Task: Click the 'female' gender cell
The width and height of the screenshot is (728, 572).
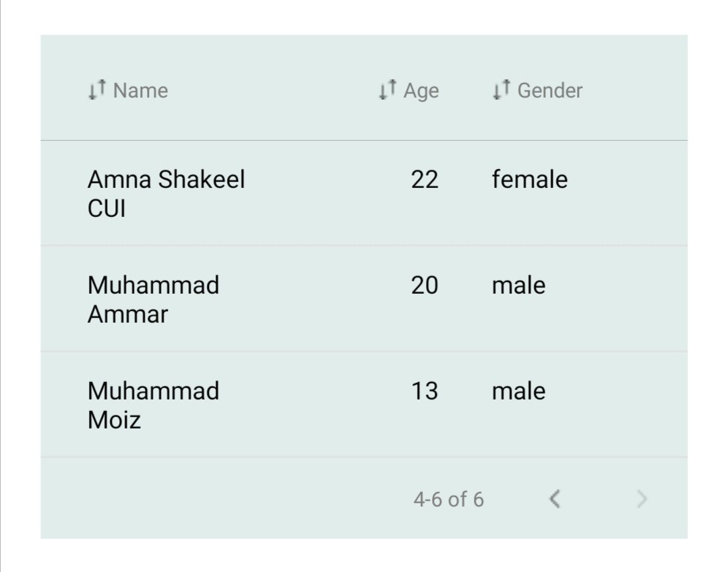Action: pos(530,179)
